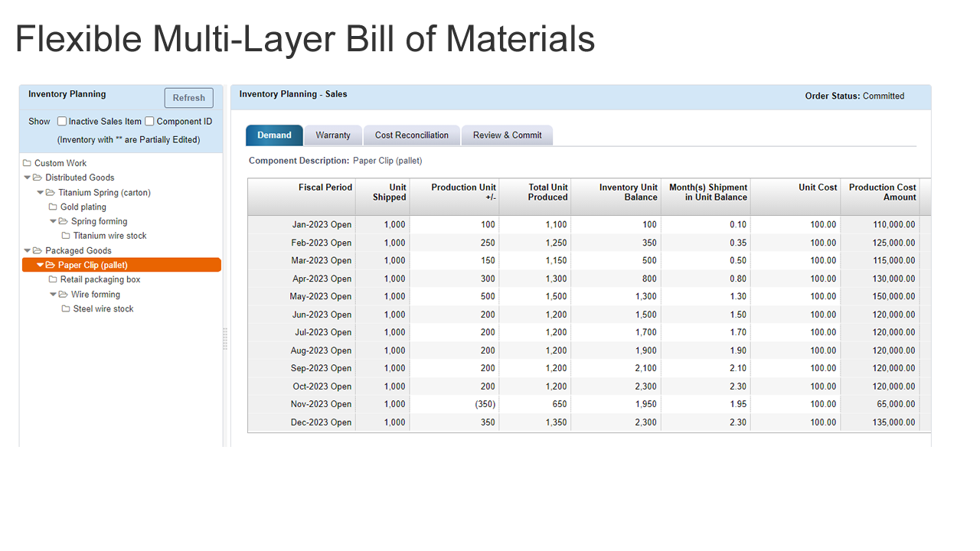980x551 pixels.
Task: Click the Titanium wire stock folder icon
Action: pyautogui.click(x=66, y=236)
